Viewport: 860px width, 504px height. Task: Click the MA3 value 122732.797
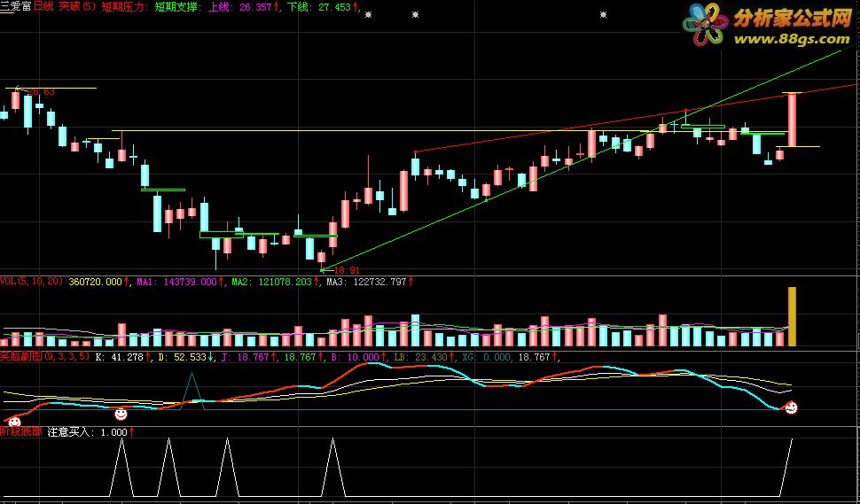click(x=380, y=282)
